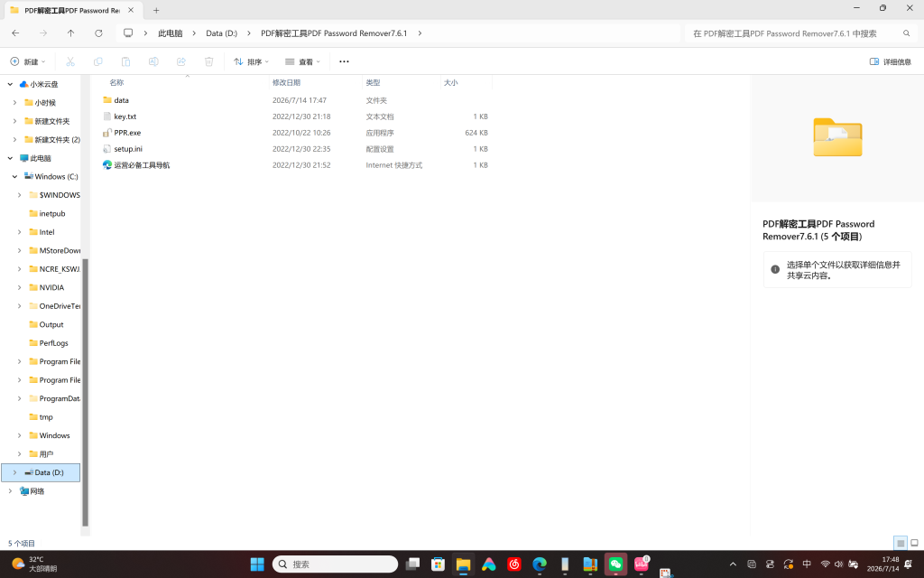The width and height of the screenshot is (924, 578).
Task: Switch to details list view icon
Action: click(901, 543)
